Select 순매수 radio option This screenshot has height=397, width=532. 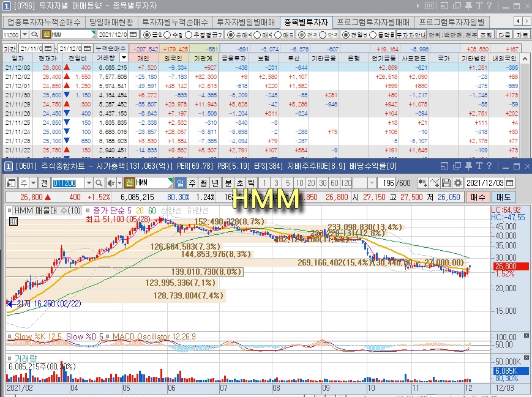pyautogui.click(x=231, y=35)
